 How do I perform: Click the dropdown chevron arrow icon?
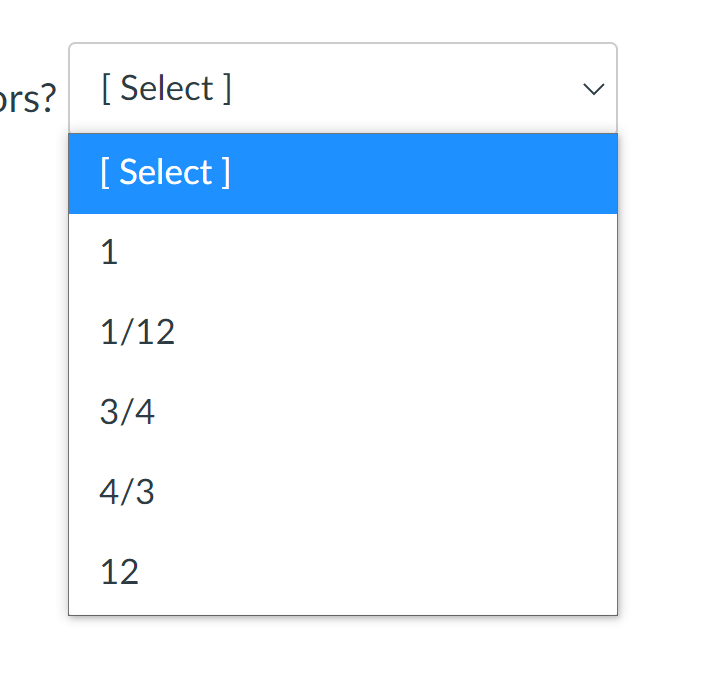[593, 89]
